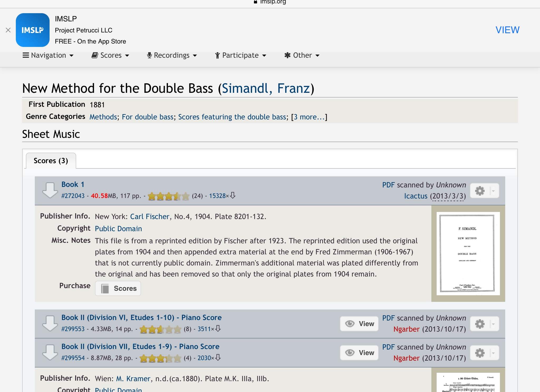Screen dimensions: 540x392
Task: Open the Etudes score preview thumbnail
Action: (x=468, y=382)
